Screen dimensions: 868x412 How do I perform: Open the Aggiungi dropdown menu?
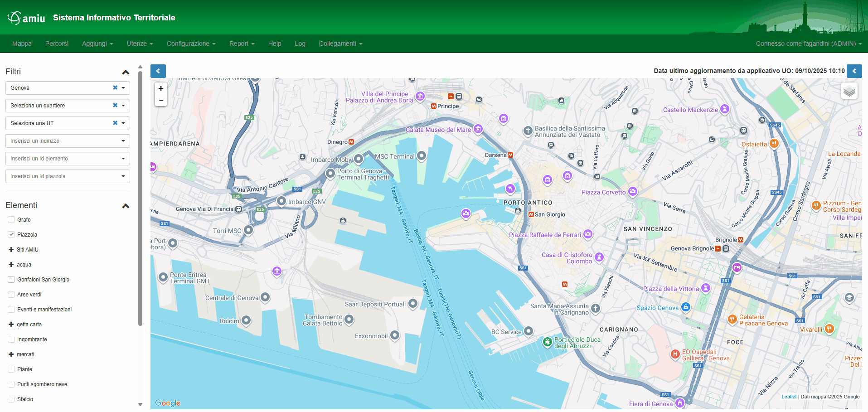coord(97,44)
